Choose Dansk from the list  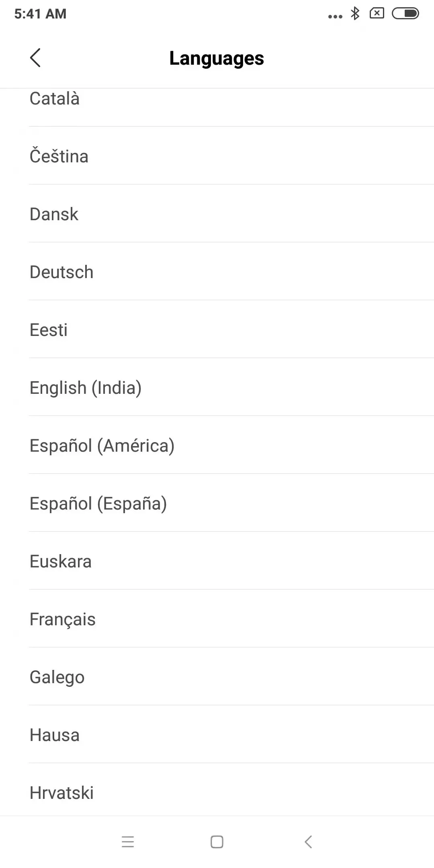(x=217, y=213)
